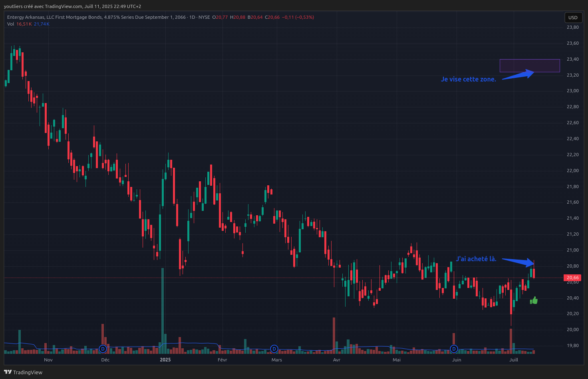
Task: Click the Juin label on time axis
Action: click(457, 360)
